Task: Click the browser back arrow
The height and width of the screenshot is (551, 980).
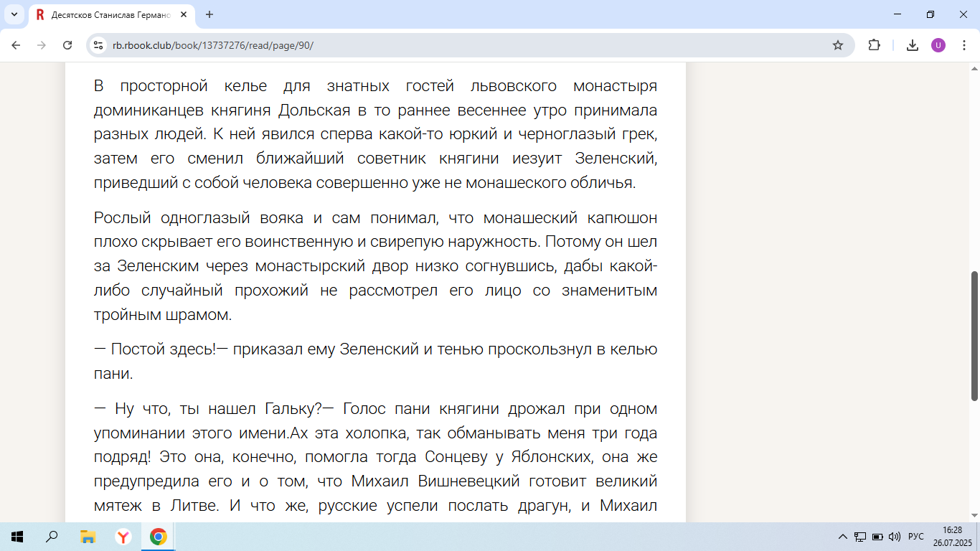Action: [16, 45]
